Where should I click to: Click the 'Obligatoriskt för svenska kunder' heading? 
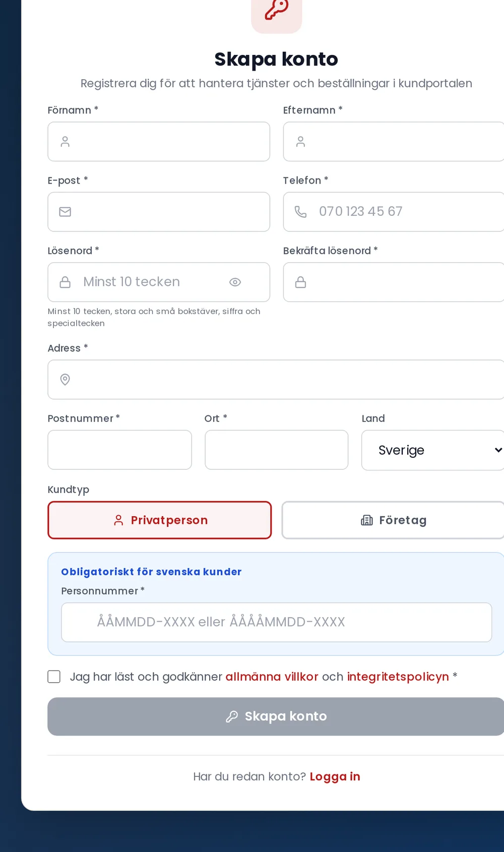click(x=151, y=572)
